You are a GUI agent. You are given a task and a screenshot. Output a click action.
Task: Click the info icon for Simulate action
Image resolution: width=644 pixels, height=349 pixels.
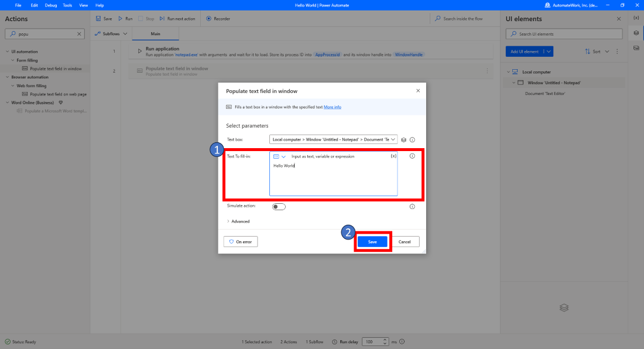coord(412,207)
